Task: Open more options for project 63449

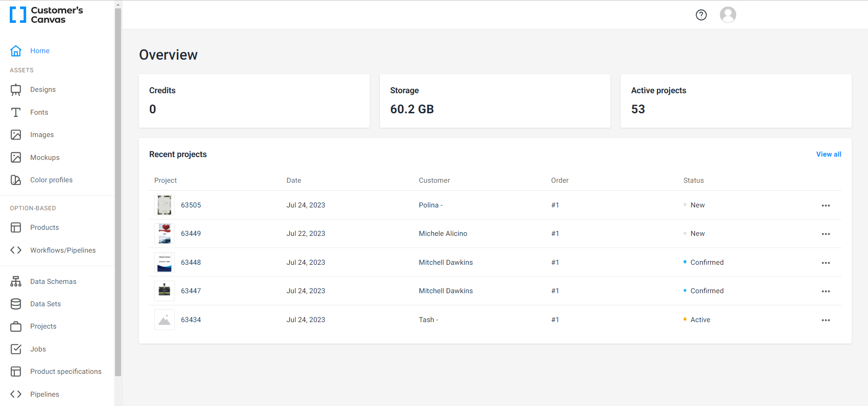Action: 826,234
